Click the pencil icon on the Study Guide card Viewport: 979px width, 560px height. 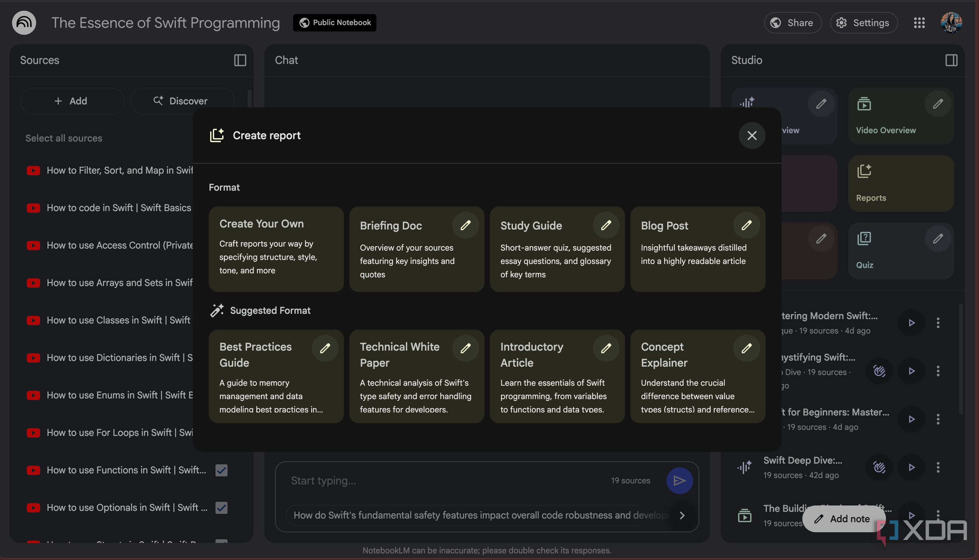(x=606, y=225)
